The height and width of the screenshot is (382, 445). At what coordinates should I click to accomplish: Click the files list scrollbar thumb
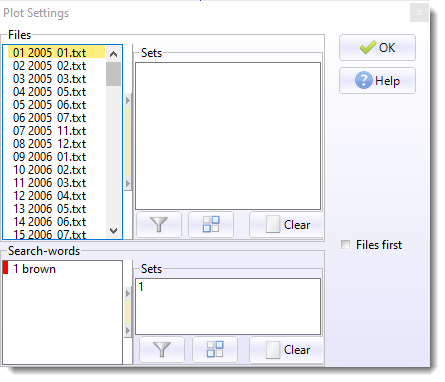[x=113, y=74]
